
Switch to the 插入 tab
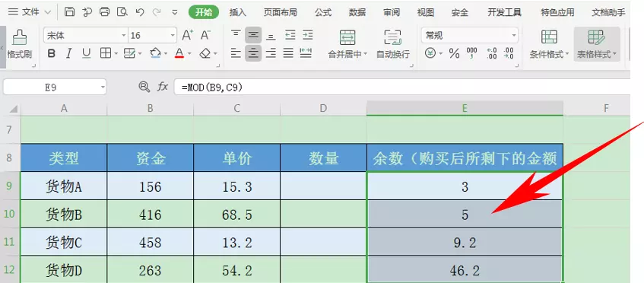click(238, 12)
